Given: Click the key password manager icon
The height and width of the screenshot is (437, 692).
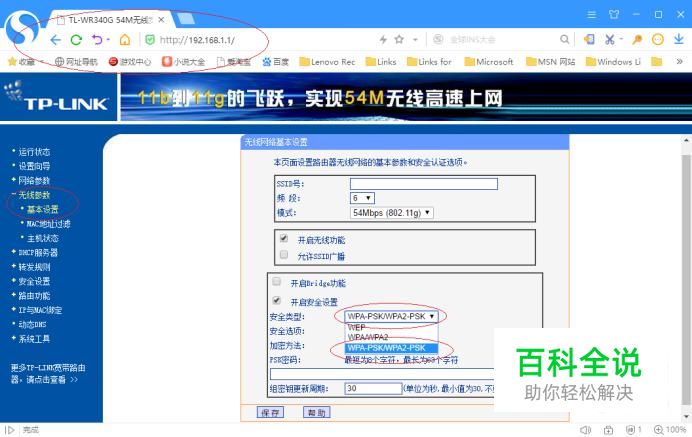Looking at the screenshot, I should click(636, 40).
